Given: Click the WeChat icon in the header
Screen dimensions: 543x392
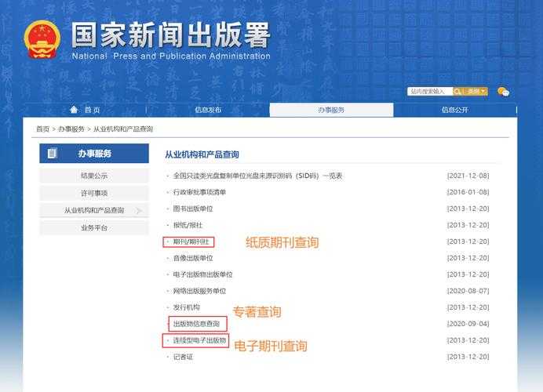Looking at the screenshot, I should (503, 92).
